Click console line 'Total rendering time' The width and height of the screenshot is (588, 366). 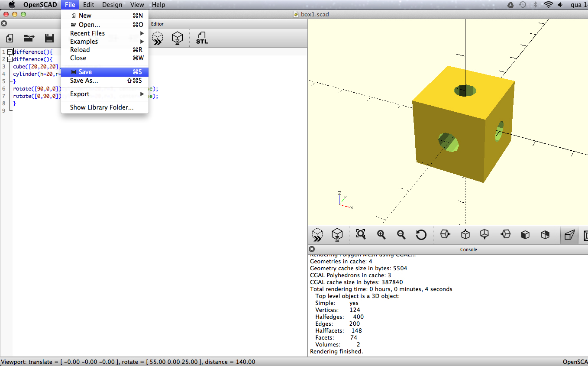tap(381, 289)
